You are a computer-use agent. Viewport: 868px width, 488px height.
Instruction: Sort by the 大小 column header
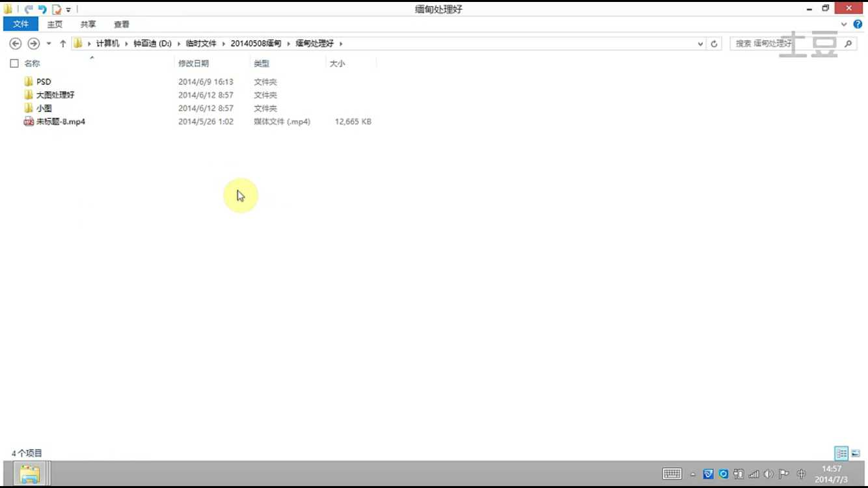pos(337,63)
